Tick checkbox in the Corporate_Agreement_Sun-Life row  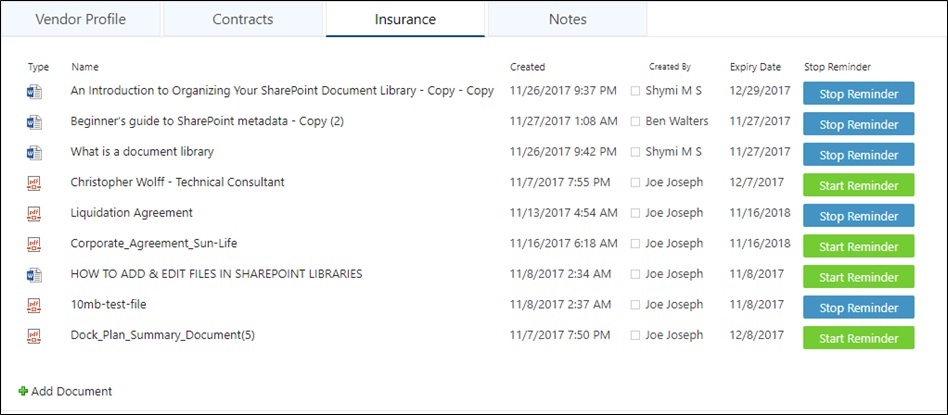tap(635, 244)
